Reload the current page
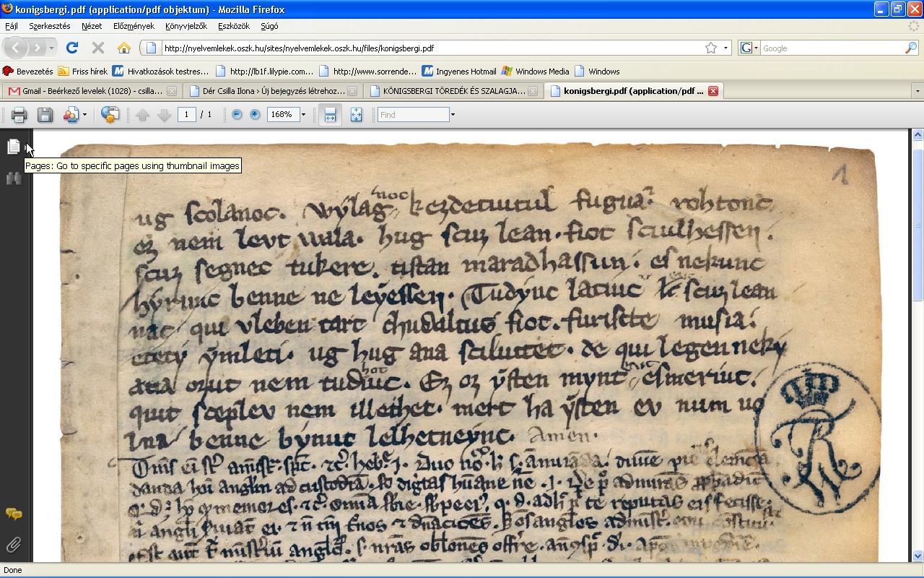924x578 pixels. point(72,48)
